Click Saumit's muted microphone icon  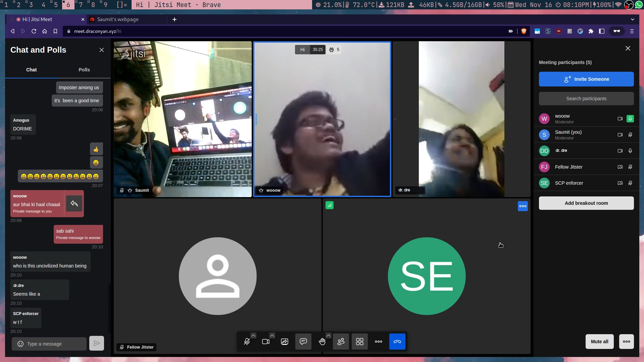tap(630, 135)
